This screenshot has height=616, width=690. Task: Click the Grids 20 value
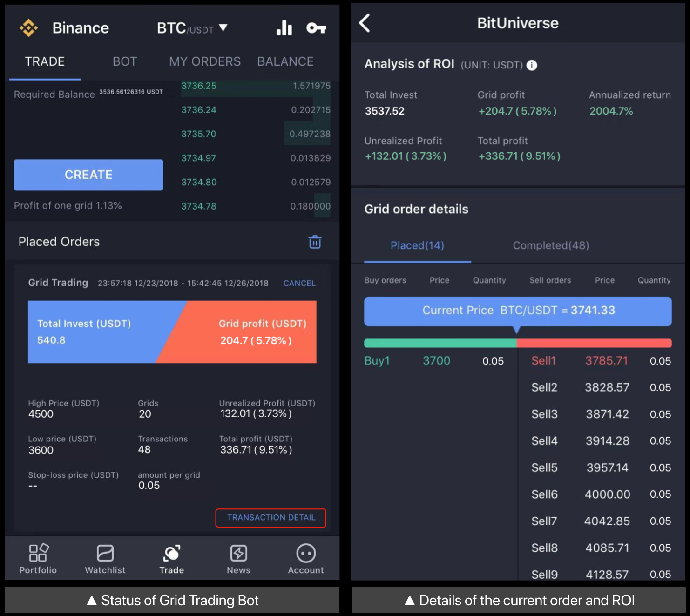(145, 414)
